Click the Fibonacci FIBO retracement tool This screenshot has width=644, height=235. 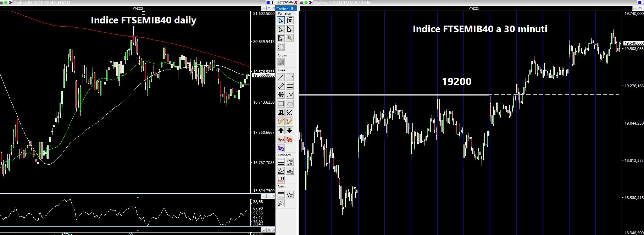click(x=289, y=162)
